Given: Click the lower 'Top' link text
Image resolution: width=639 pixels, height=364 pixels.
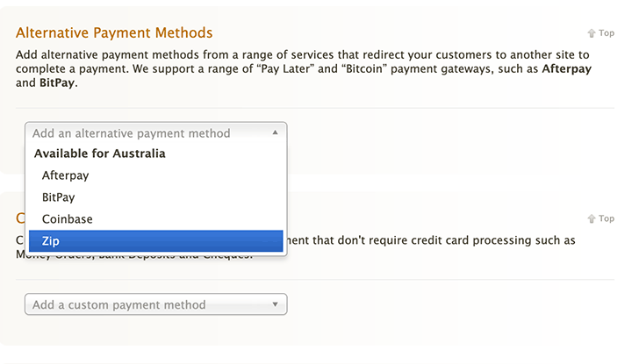Looking at the screenshot, I should [x=607, y=219].
